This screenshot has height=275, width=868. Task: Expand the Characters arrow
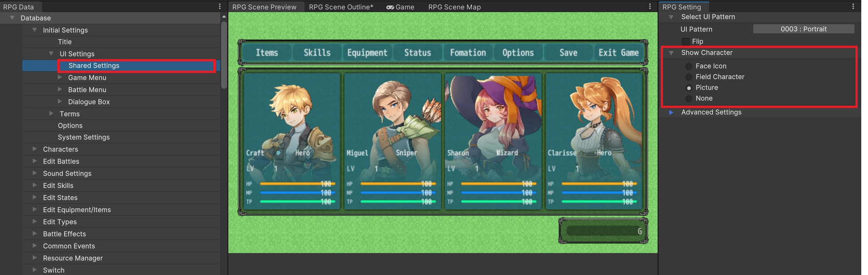coord(35,149)
